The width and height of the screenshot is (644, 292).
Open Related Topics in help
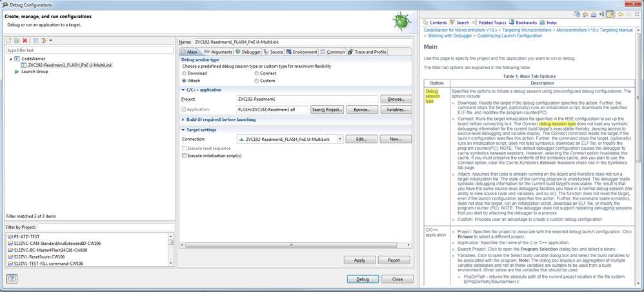click(x=488, y=23)
